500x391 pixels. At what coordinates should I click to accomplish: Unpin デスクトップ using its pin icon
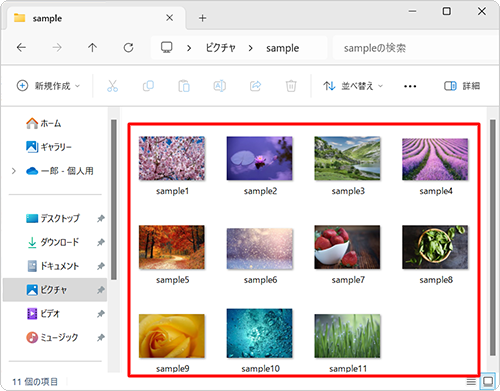tap(100, 219)
